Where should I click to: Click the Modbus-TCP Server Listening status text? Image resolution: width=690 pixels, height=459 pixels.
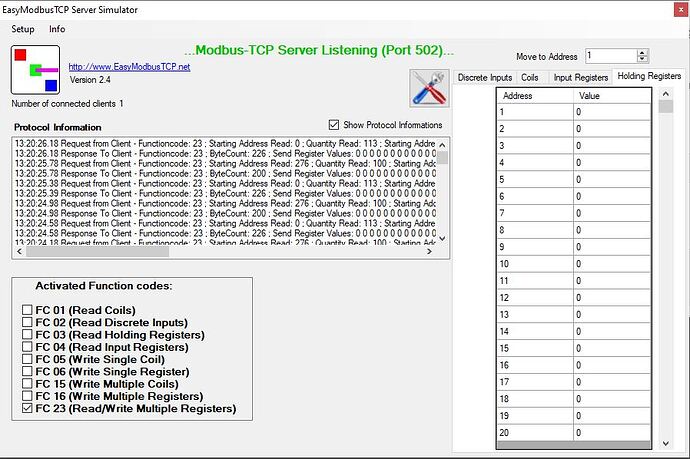[319, 50]
